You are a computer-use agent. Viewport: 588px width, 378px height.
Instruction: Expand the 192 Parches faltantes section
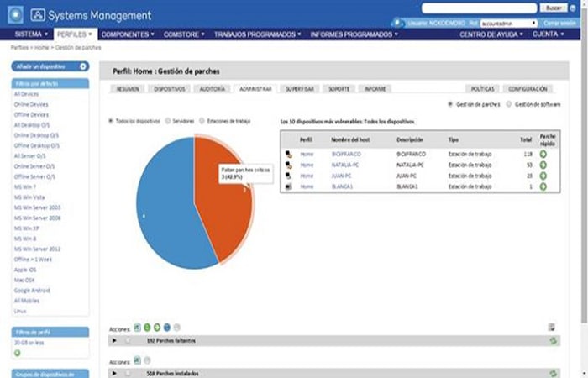pyautogui.click(x=115, y=340)
